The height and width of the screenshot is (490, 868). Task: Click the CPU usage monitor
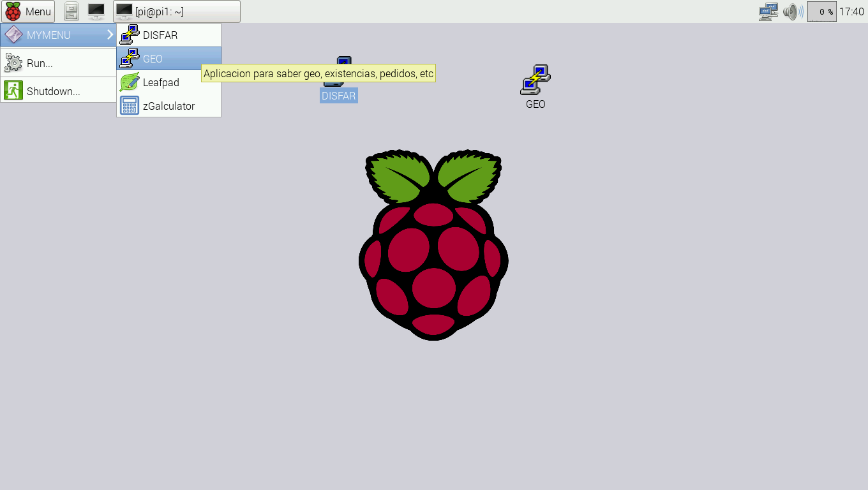[821, 11]
